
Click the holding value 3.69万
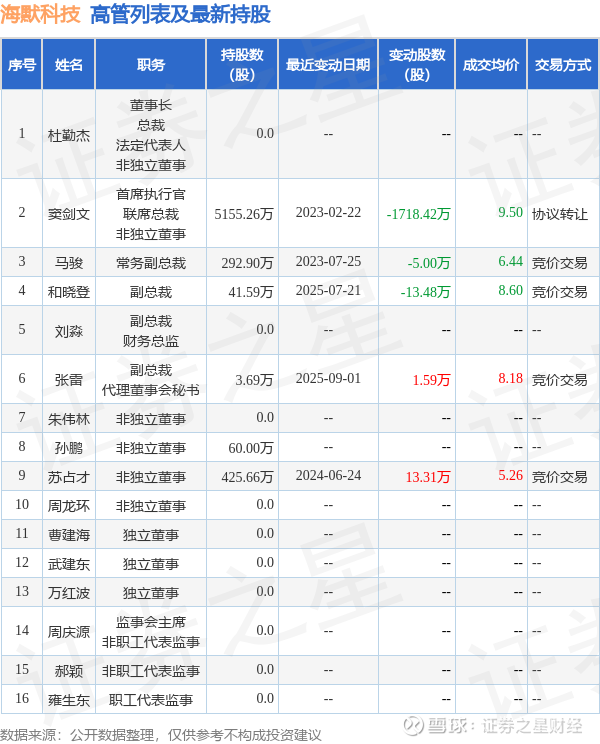coord(255,380)
